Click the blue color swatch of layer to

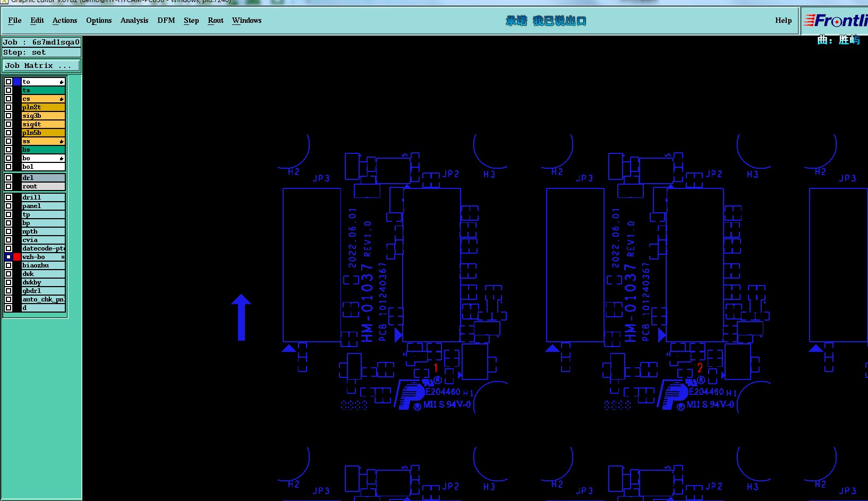tap(17, 82)
